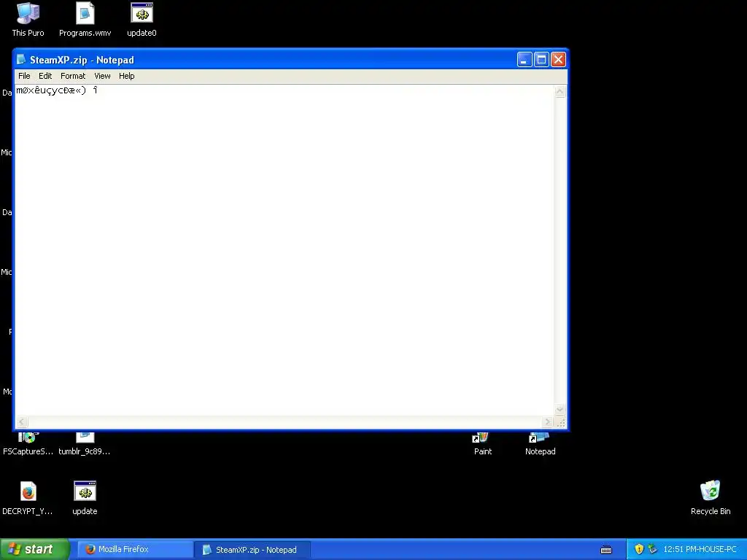Select the tumblr_9c89... desktop file
The image size is (747, 560).
(85, 444)
